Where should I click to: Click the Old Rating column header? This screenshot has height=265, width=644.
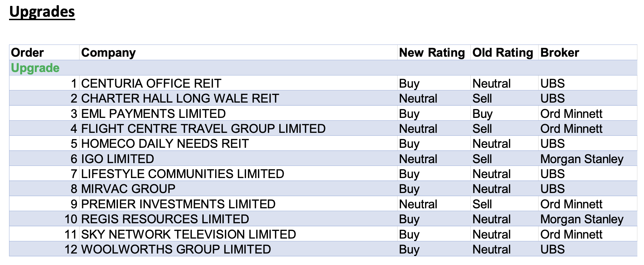(502, 53)
